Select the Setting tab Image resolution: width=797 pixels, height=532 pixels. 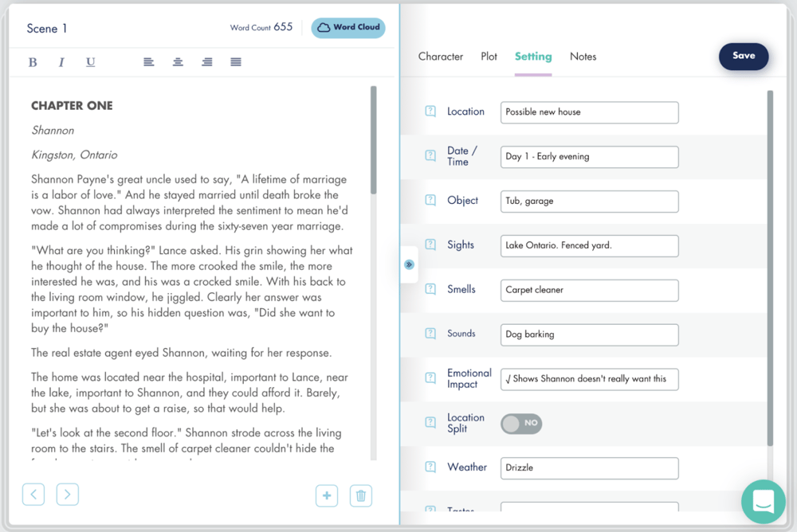tap(533, 57)
